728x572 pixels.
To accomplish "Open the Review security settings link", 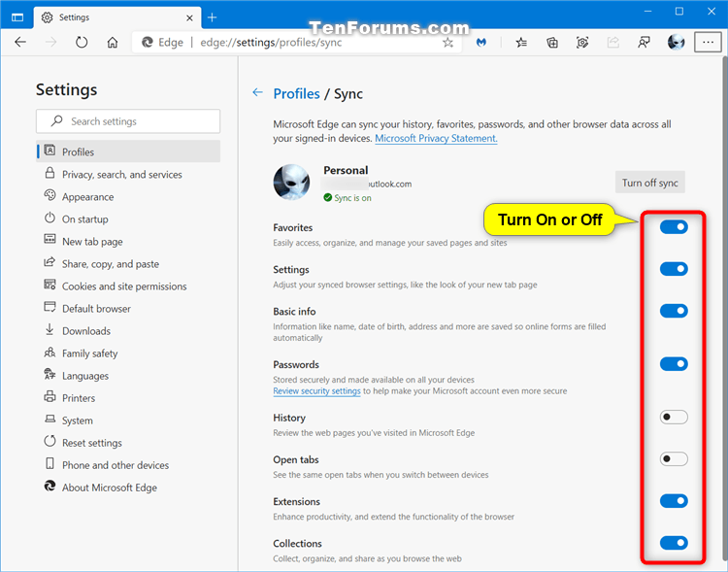I will point(316,390).
